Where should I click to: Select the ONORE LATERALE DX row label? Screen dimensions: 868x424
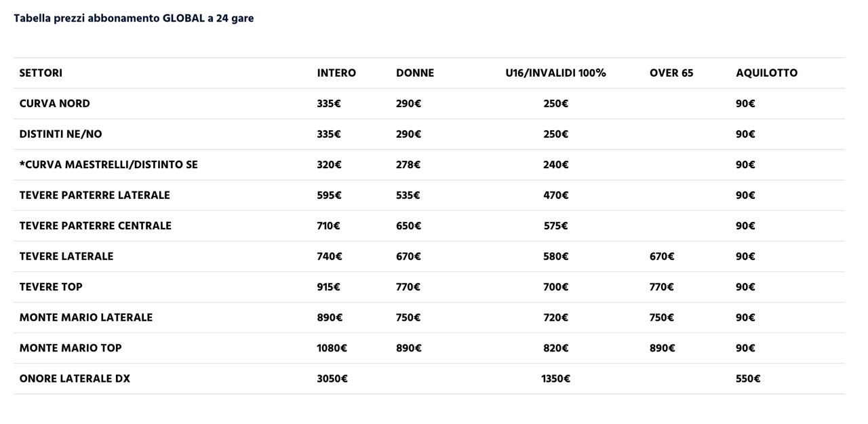point(75,379)
